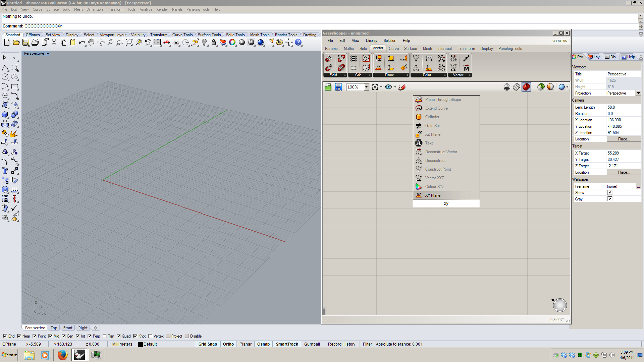Click the Grasshopper component search box
This screenshot has height=362, width=644.
(446, 203)
